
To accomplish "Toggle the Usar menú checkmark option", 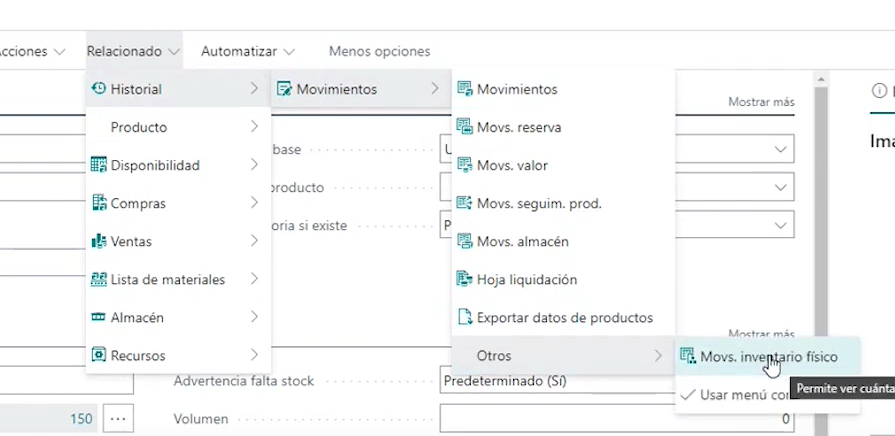I will click(687, 395).
